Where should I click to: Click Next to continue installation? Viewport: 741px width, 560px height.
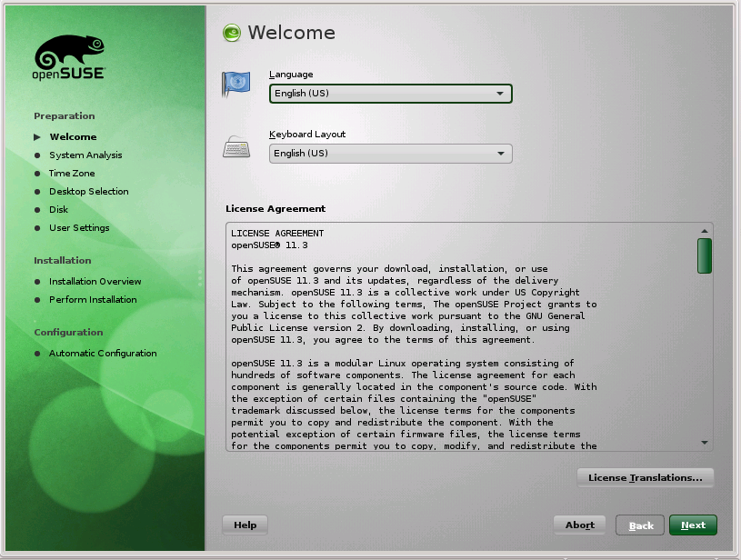click(693, 525)
